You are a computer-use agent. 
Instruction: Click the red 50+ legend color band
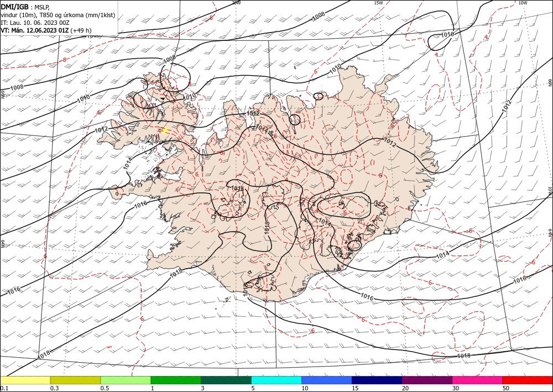(528, 380)
